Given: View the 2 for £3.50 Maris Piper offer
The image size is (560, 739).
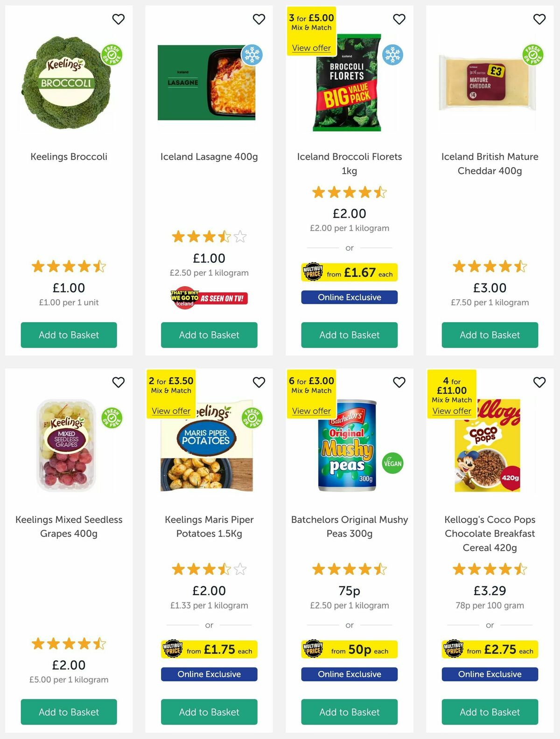Looking at the screenshot, I should [x=171, y=411].
